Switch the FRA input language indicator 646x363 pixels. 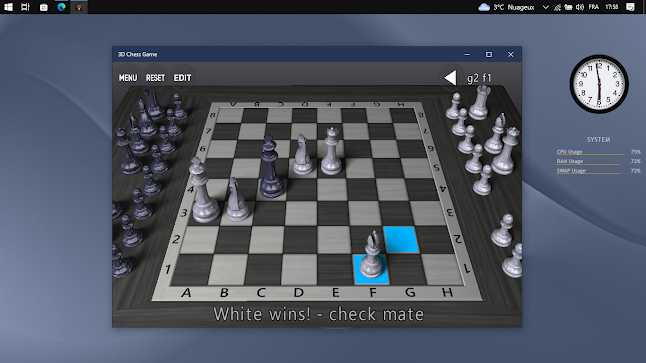(594, 7)
